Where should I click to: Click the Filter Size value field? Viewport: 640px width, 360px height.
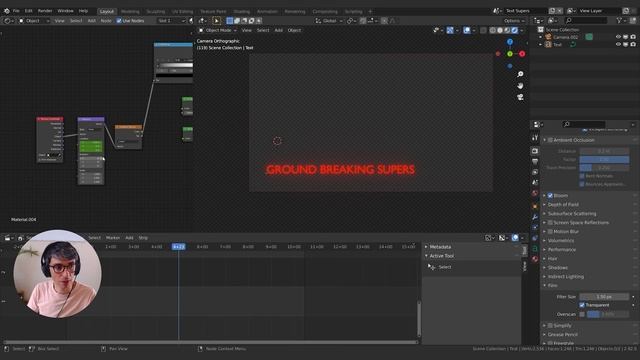coord(604,297)
